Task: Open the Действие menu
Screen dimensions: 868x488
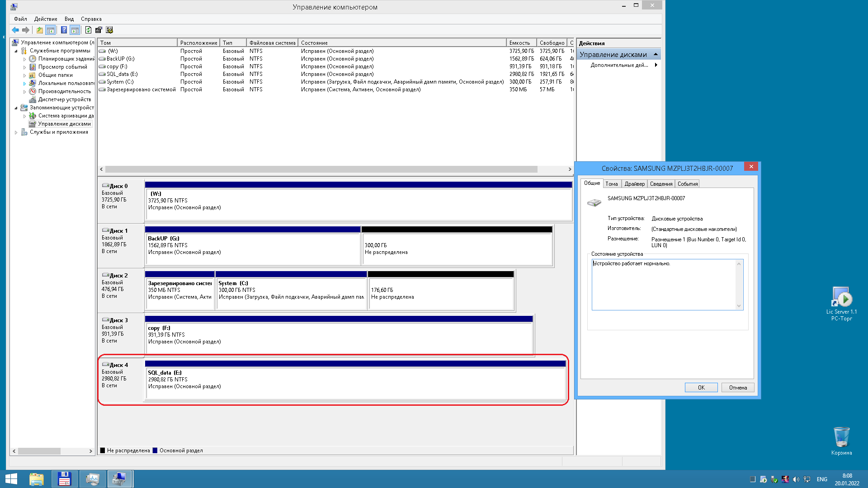Action: pyautogui.click(x=46, y=19)
